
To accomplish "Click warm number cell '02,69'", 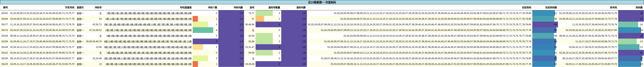I will coord(252,42).
